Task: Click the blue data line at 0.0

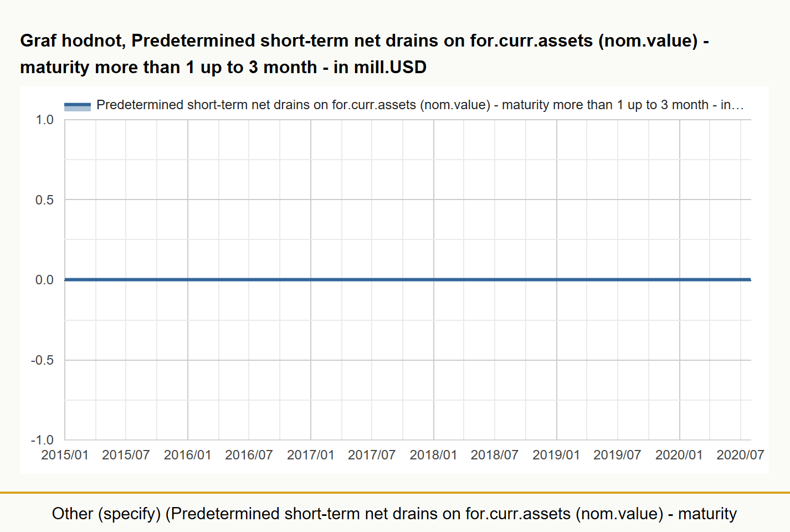Action: coord(408,280)
